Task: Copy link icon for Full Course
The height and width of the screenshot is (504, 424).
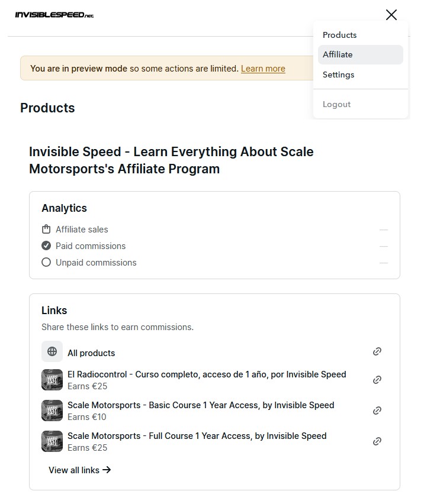Action: coord(377,441)
